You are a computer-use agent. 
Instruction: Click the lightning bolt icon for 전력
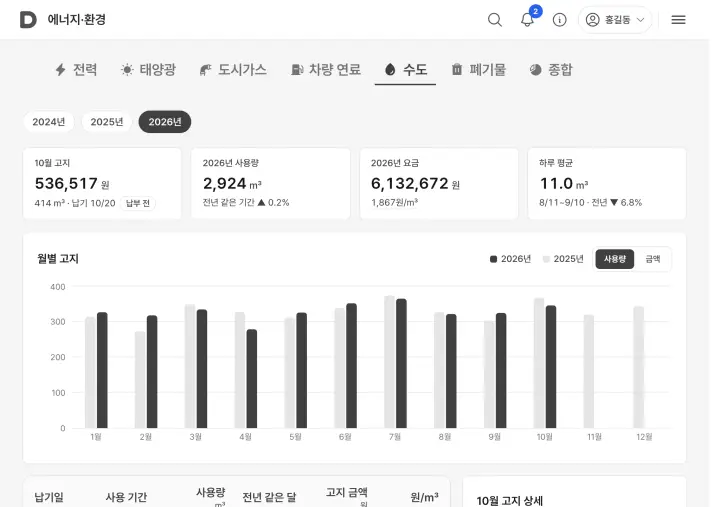(60, 70)
